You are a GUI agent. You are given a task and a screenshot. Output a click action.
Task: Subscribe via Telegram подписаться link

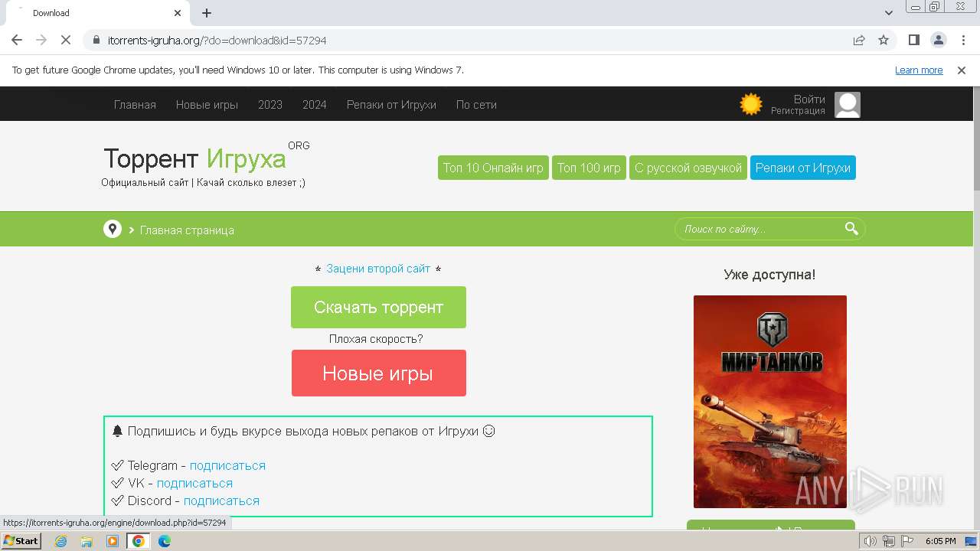[x=227, y=465]
